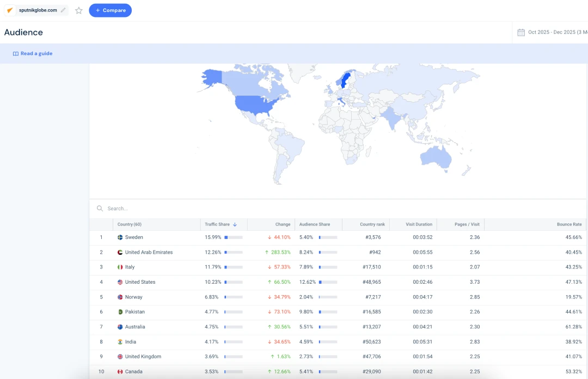This screenshot has height=379, width=588.
Task: Open the Read a guide link
Action: [x=36, y=54]
